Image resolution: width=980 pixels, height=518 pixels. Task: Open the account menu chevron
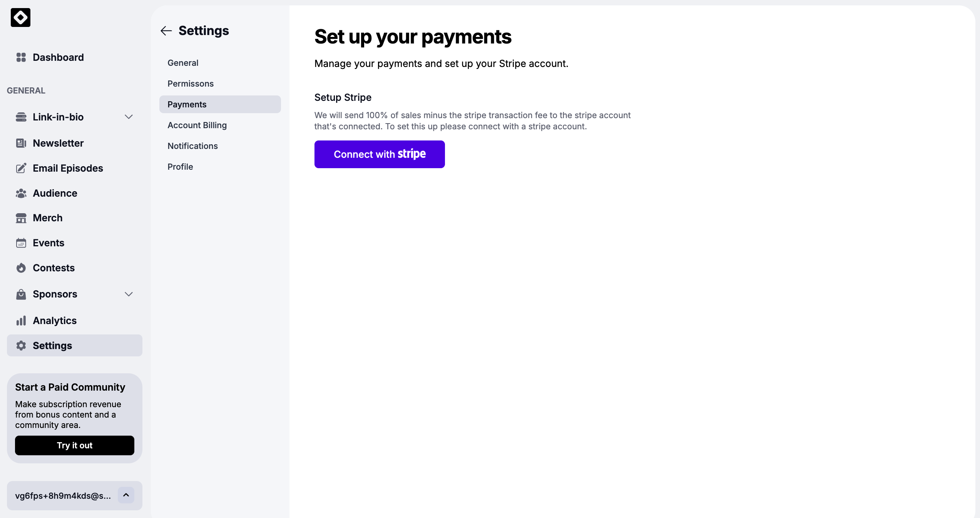pyautogui.click(x=126, y=495)
